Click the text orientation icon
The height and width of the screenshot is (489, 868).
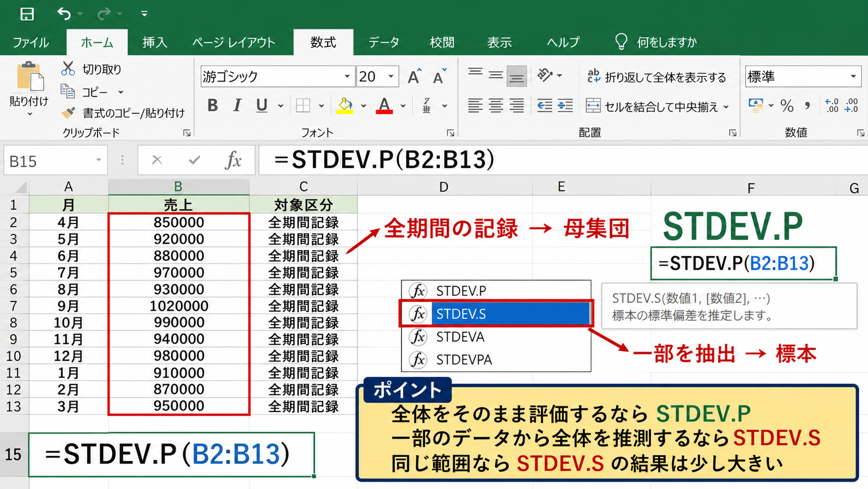pos(545,75)
